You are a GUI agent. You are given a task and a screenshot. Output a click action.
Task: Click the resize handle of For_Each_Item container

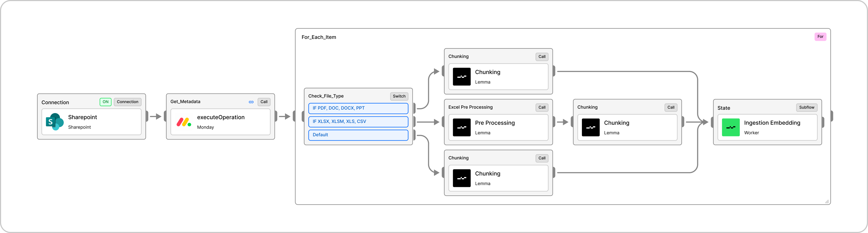826,201
